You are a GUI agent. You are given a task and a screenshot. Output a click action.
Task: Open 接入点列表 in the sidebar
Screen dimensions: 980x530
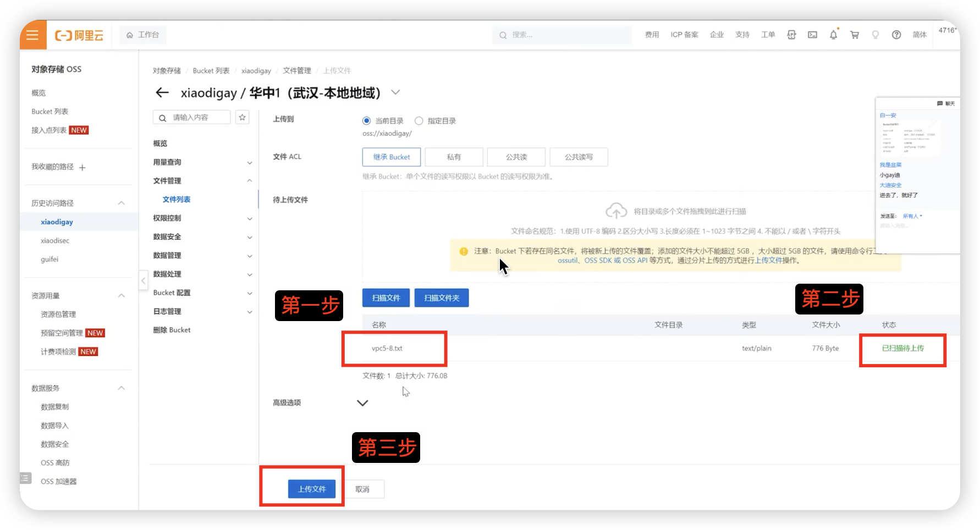(49, 130)
